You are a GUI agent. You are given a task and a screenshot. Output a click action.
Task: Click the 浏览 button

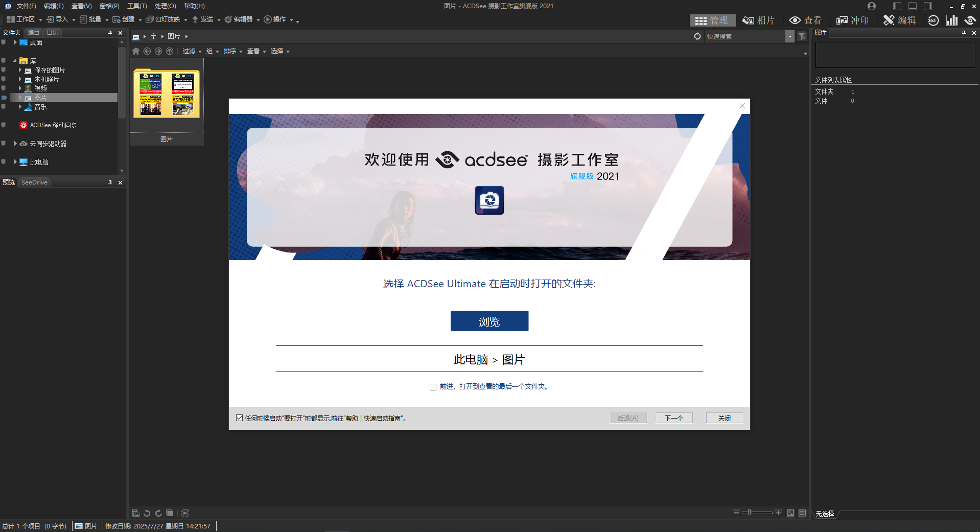489,321
